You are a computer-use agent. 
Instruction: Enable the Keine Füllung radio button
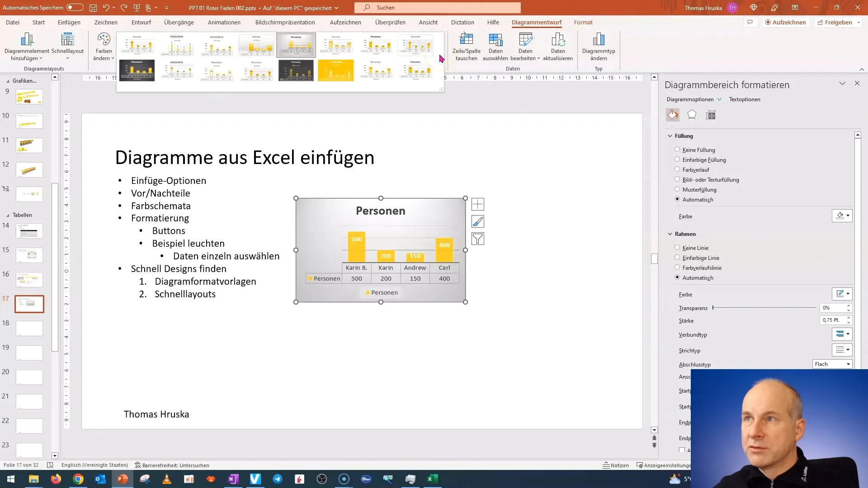click(677, 150)
